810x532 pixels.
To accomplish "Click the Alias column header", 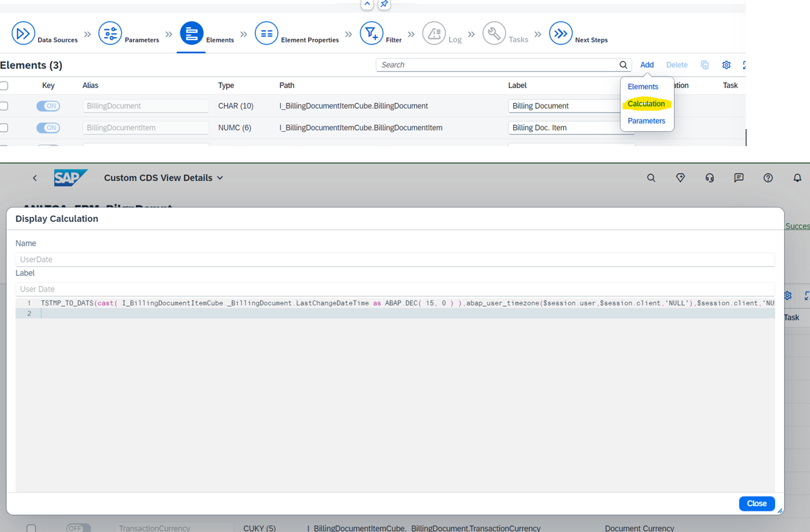I will coord(90,85).
